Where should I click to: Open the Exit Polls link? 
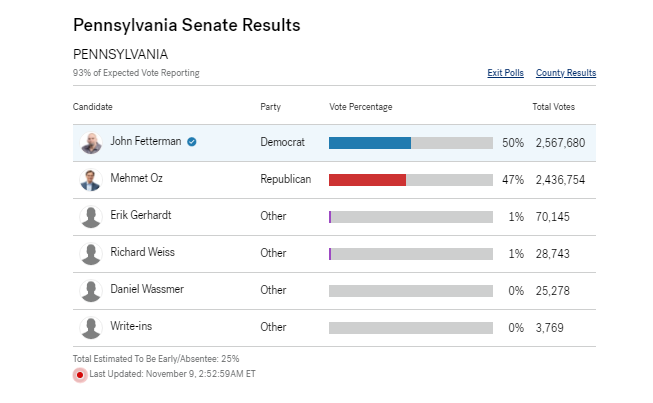(505, 73)
